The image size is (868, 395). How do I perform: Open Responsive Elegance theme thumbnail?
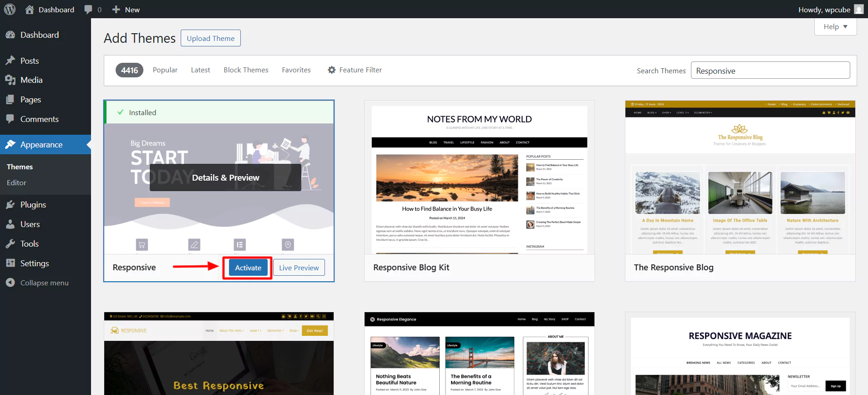[479, 353]
